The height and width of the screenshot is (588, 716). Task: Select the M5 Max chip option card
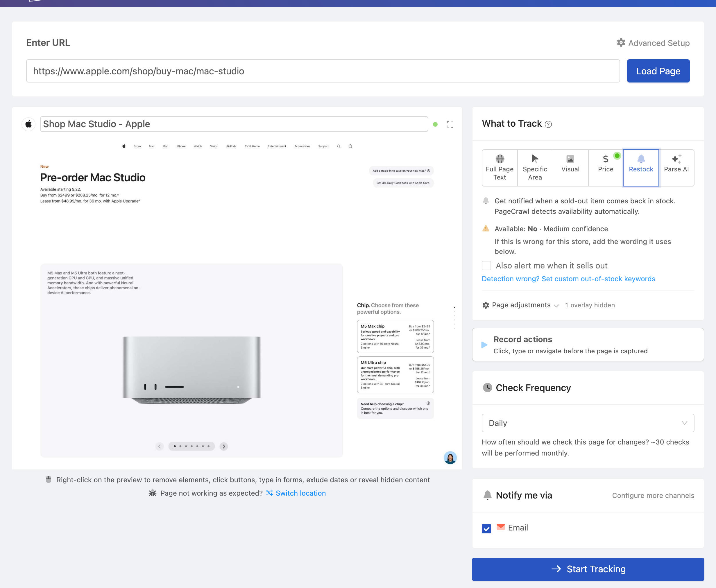tap(395, 336)
